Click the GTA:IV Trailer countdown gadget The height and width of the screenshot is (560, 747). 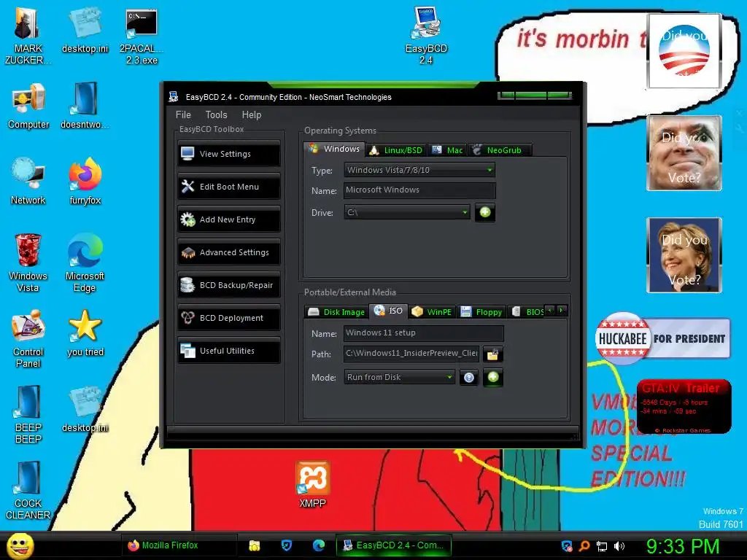click(684, 407)
